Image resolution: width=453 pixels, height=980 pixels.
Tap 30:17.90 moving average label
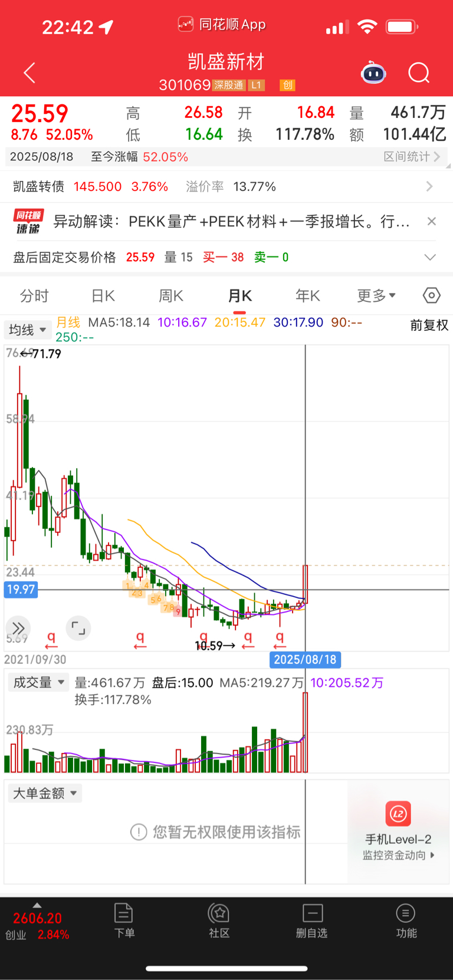(298, 323)
